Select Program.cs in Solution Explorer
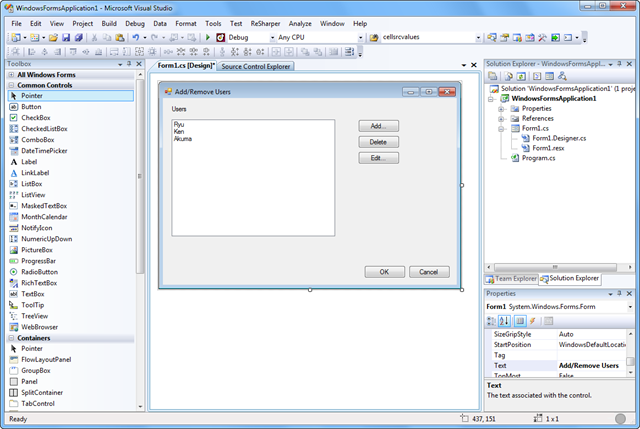The image size is (640, 429). click(x=538, y=157)
